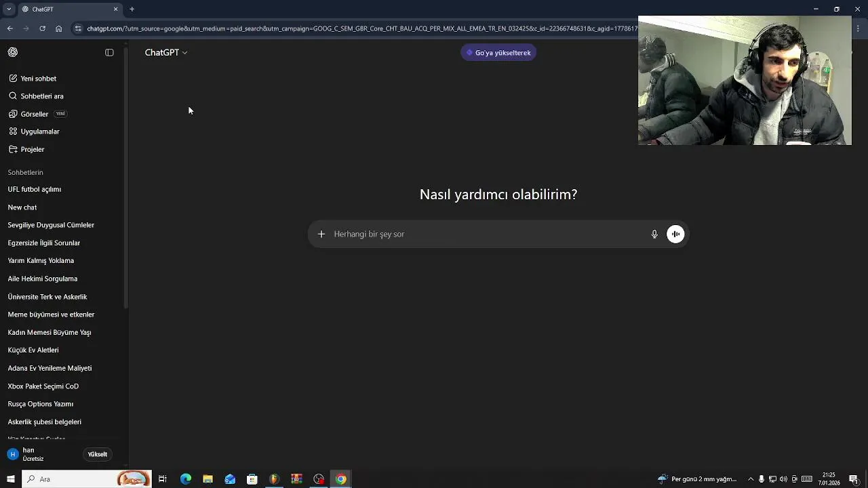The width and height of the screenshot is (868, 488).
Task: Open Xbox Paket Seçimi CoD chat
Action: tap(43, 386)
